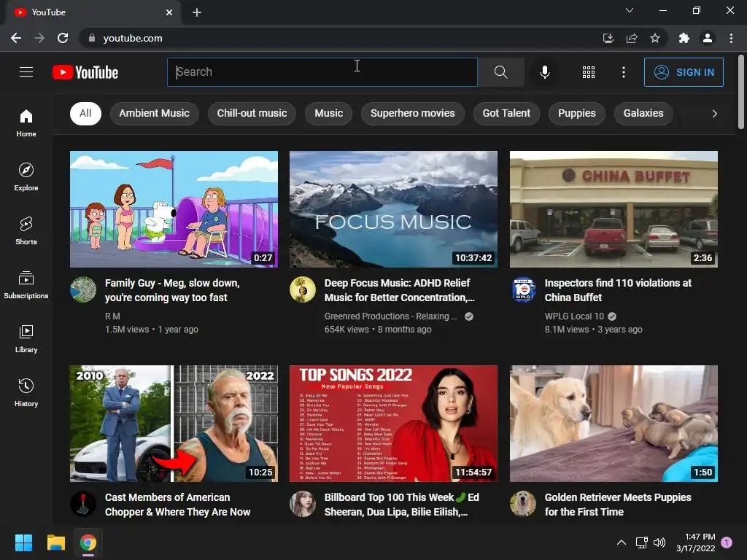Click the YouTube logo
Viewport: 747px width, 560px height.
coord(85,72)
